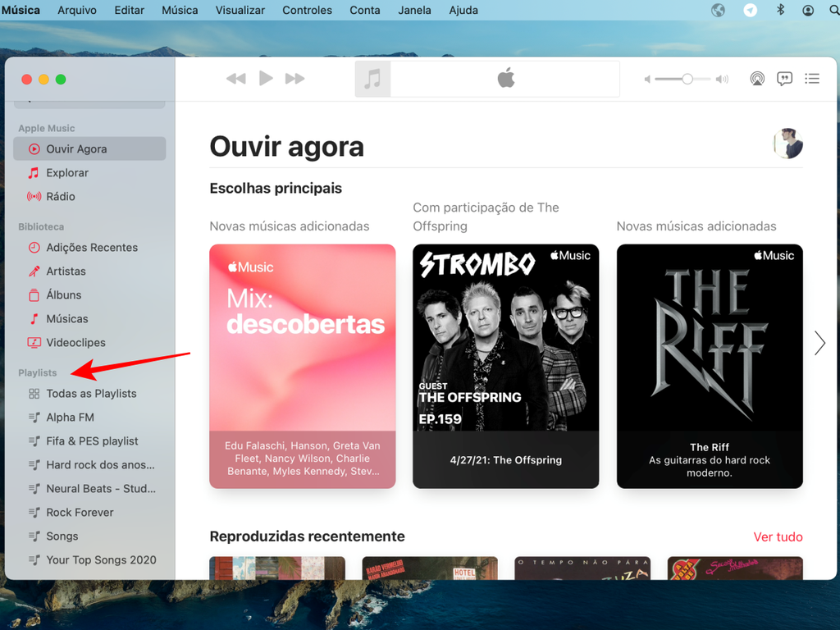Viewport: 840px width, 630px height.
Task: Open Explorar in the sidebar
Action: point(89,172)
